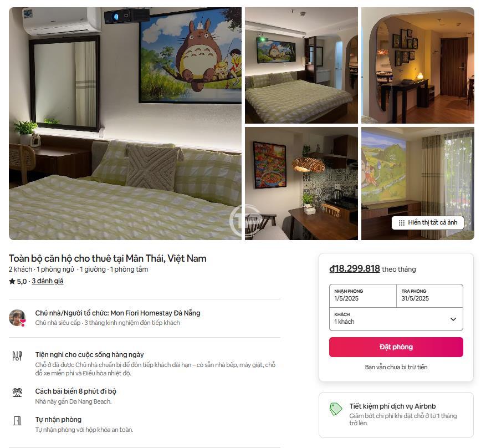Click the green price tag icon

click(x=335, y=409)
